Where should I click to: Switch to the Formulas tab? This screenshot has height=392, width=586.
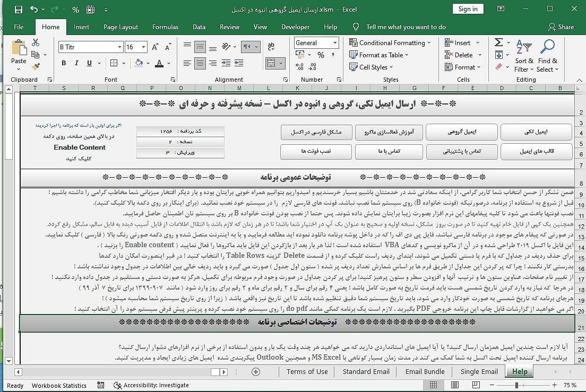165,27
